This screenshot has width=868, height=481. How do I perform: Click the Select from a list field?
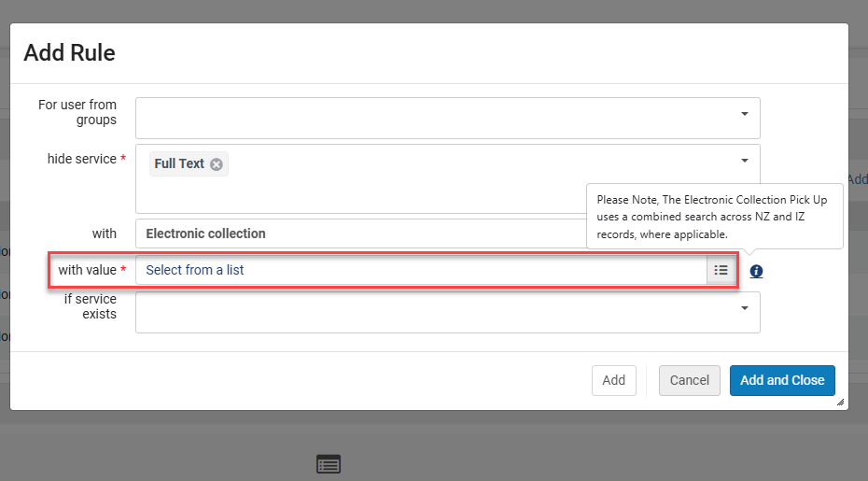tap(420, 270)
